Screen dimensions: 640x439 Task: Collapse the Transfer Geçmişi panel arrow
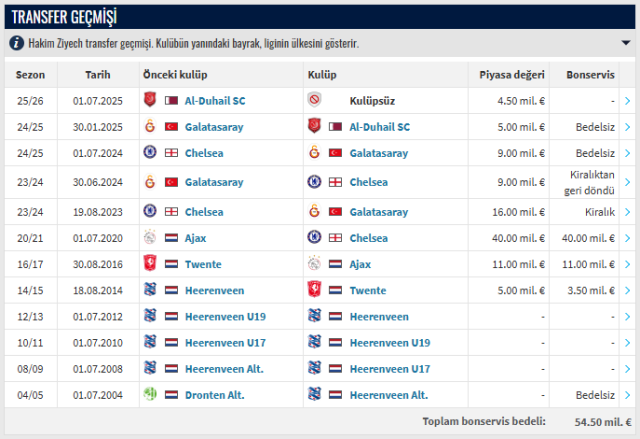(x=626, y=41)
